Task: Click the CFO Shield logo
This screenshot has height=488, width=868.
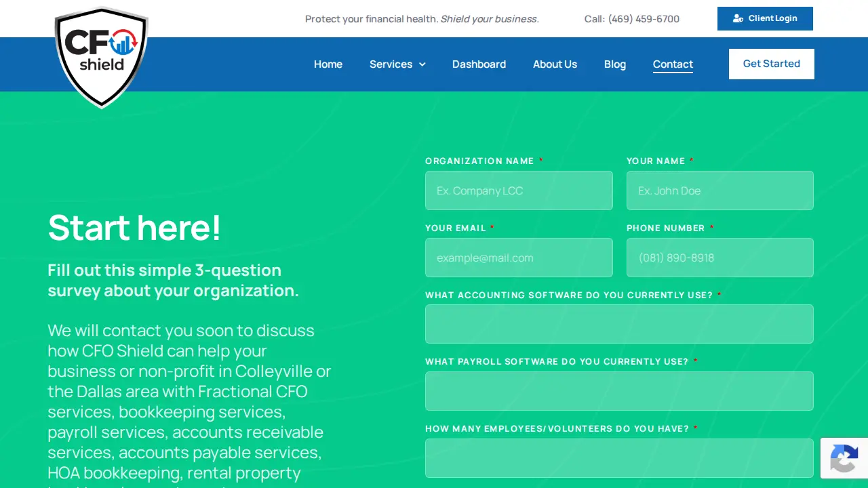Action: (101, 57)
